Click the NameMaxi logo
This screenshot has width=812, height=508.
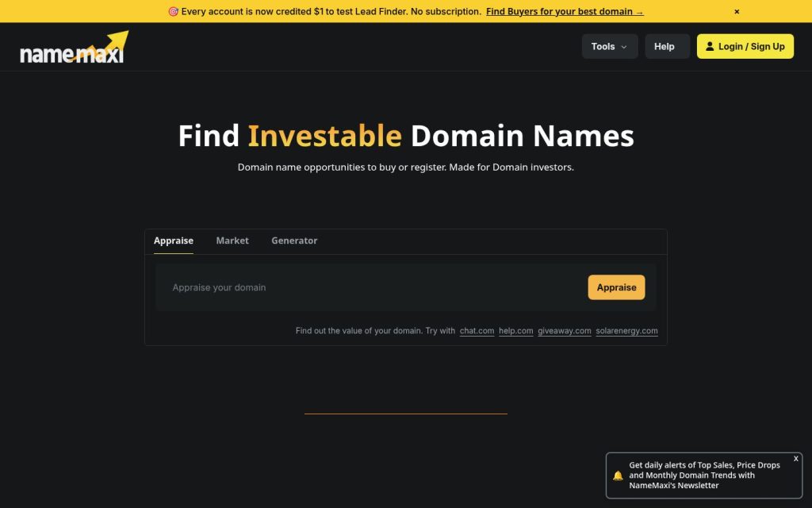click(x=74, y=47)
